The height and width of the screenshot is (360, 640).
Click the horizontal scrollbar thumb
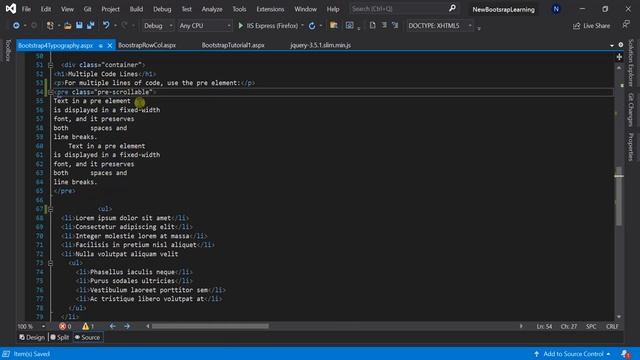[x=210, y=327]
